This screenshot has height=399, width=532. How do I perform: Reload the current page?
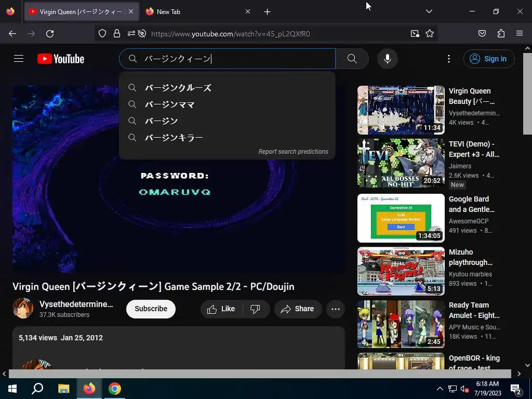tap(50, 34)
